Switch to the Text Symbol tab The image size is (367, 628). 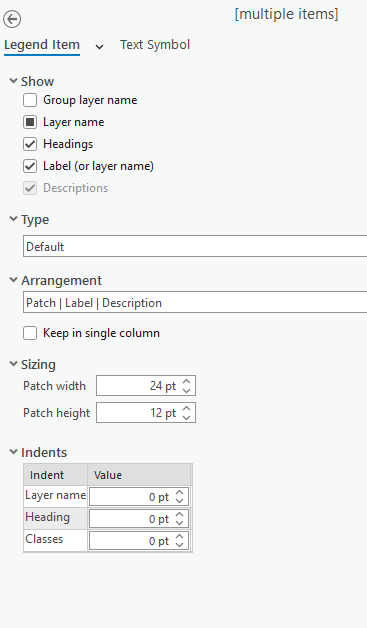155,45
